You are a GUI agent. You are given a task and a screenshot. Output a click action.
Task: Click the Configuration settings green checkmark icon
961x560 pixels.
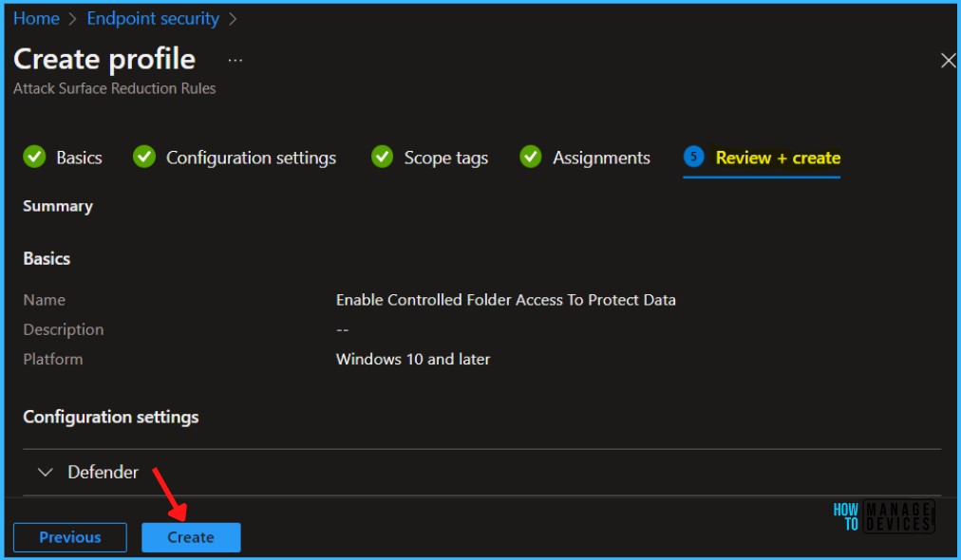(144, 158)
